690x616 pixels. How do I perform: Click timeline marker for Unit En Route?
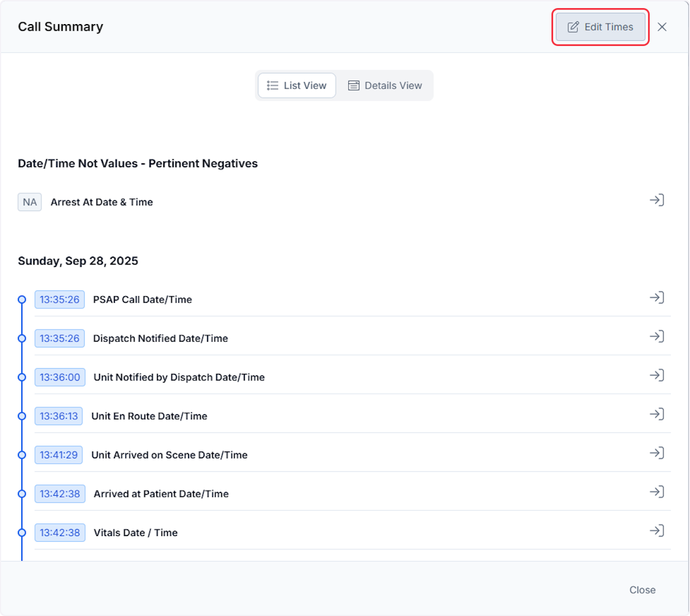tap(22, 416)
